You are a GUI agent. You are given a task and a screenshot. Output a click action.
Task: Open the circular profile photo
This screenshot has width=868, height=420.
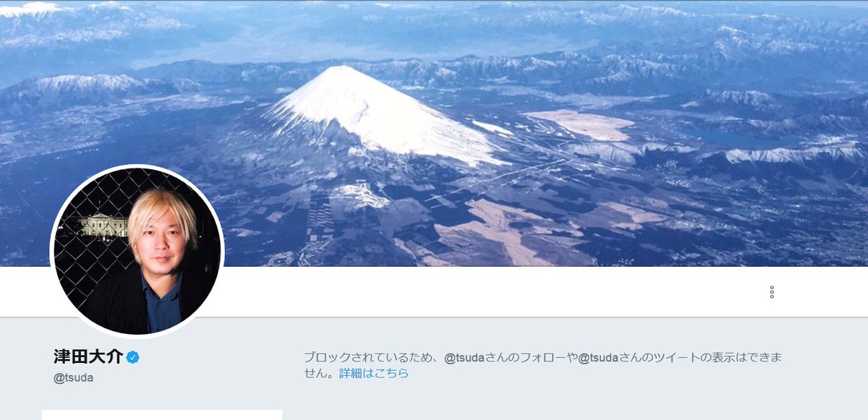point(137,251)
